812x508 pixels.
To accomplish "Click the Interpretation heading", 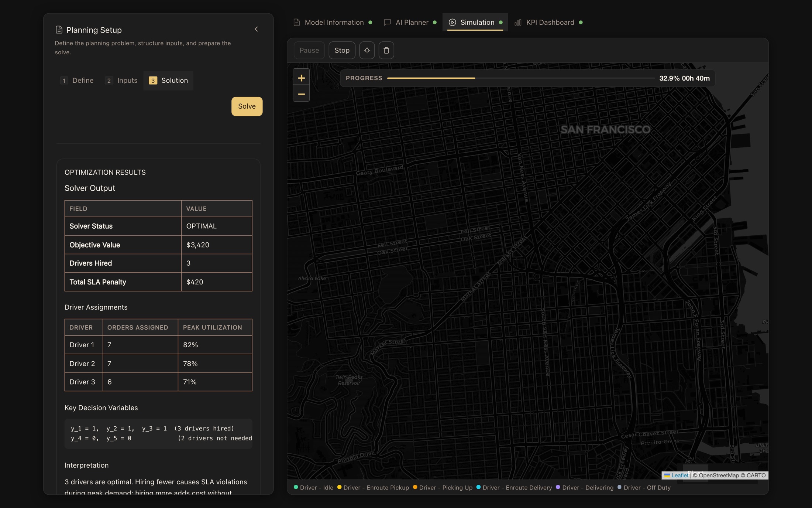I will point(86,466).
